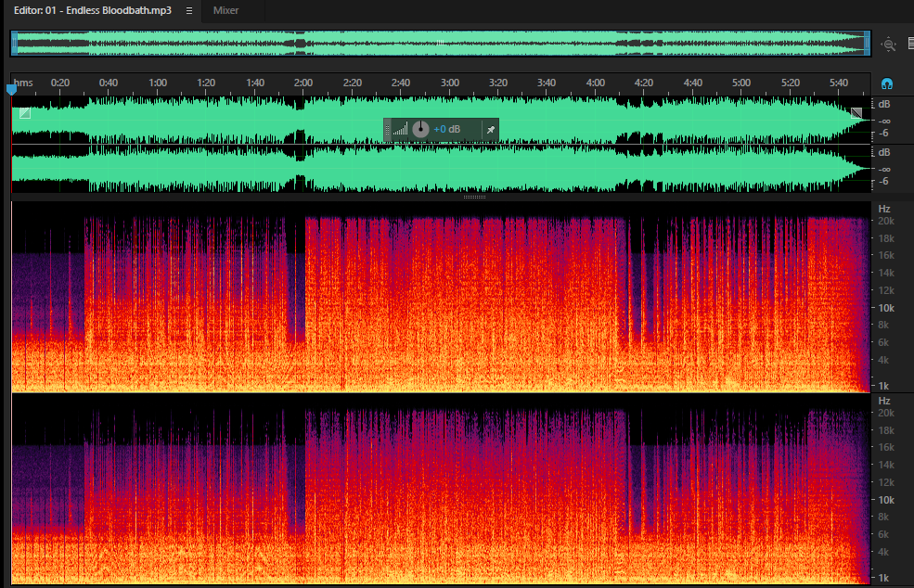The image size is (914, 588).
Task: Click 3:40 on the timeline ruler
Action: pyautogui.click(x=547, y=83)
